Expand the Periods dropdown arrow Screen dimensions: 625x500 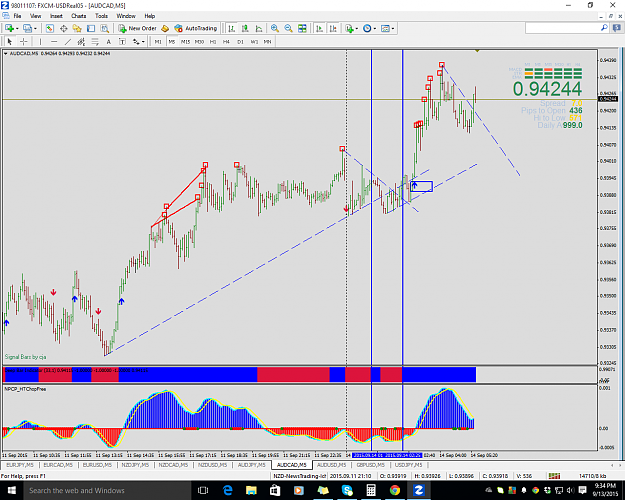(375, 28)
